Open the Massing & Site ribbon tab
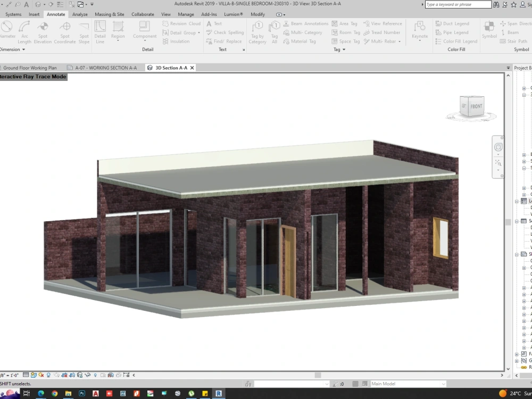The image size is (532, 399). coord(109,14)
